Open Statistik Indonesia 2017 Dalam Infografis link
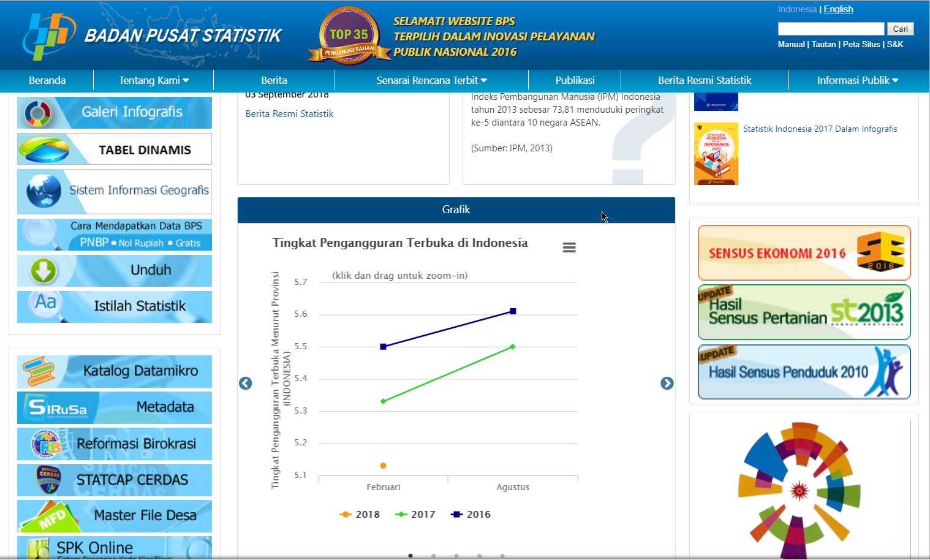The image size is (930, 560). [x=820, y=129]
